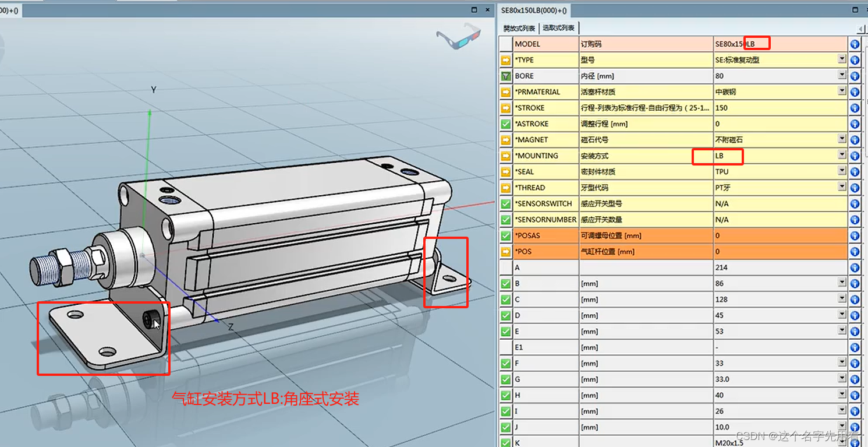
Task: Open info icon for POS row
Action: [855, 252]
